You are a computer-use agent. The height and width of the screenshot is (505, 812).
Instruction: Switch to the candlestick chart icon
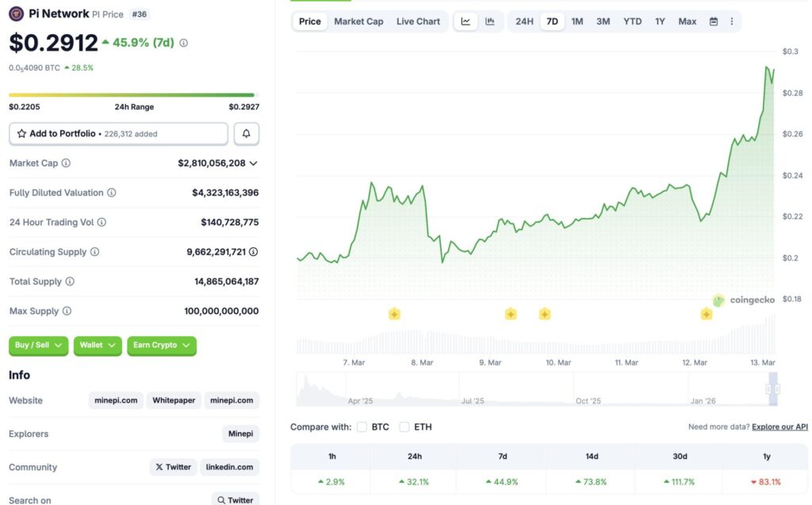tap(490, 21)
